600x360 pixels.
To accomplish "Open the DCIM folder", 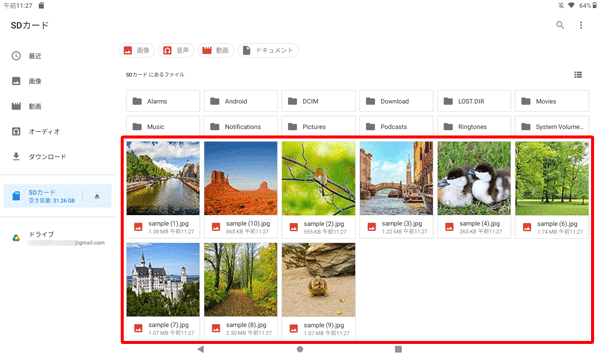I will (318, 101).
